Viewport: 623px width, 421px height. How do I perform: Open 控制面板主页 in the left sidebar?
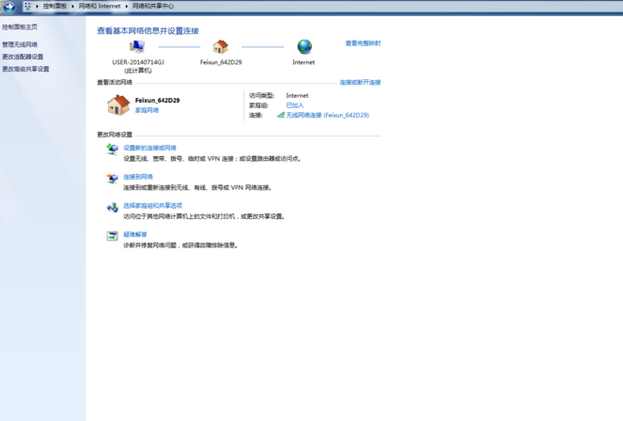(x=20, y=27)
